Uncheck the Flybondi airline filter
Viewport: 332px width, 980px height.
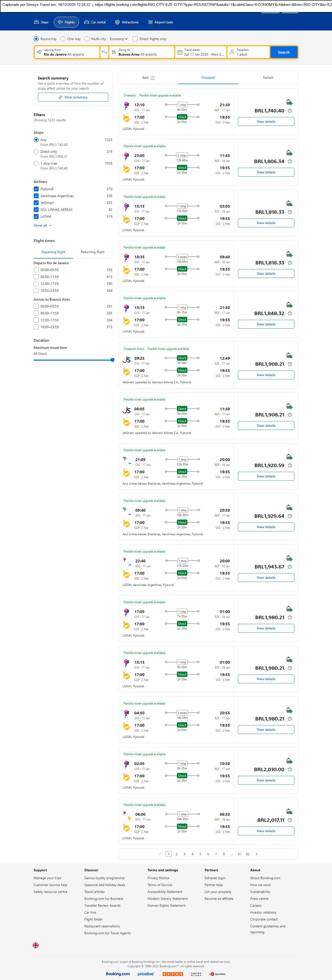point(36,189)
